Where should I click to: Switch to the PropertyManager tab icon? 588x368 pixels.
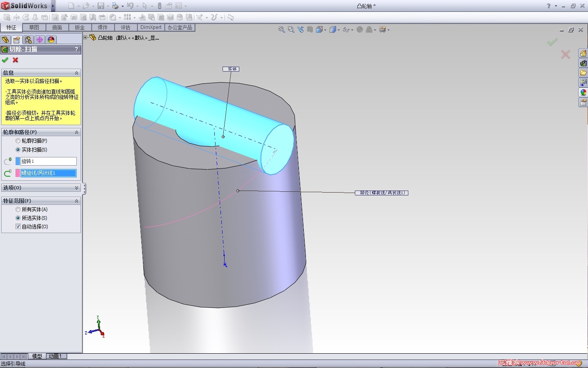pos(17,40)
